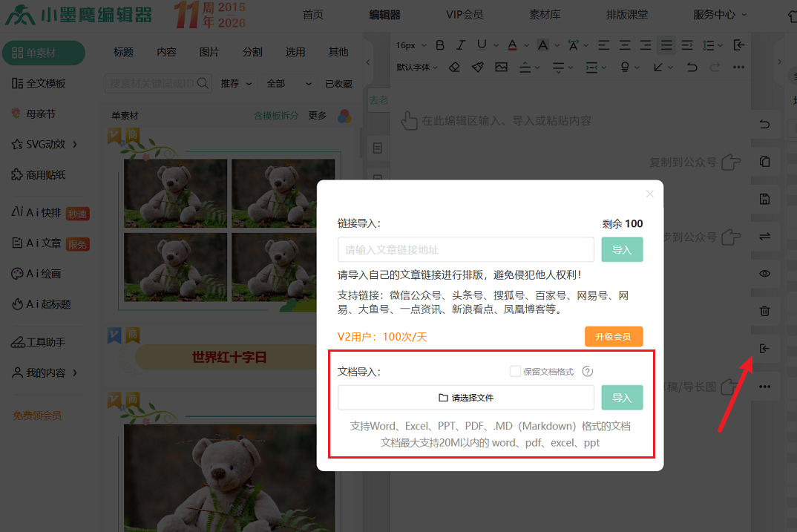Apply the text background color A
The image size is (797, 532).
coord(543,45)
